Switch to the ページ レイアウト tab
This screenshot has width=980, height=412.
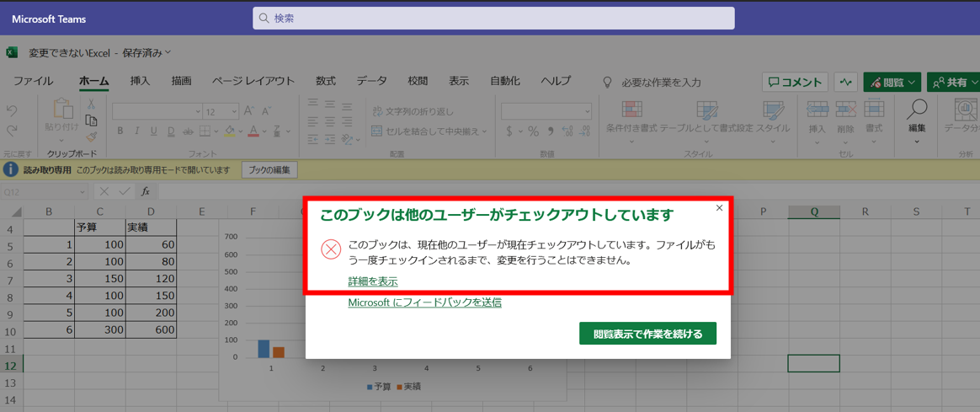pyautogui.click(x=253, y=81)
